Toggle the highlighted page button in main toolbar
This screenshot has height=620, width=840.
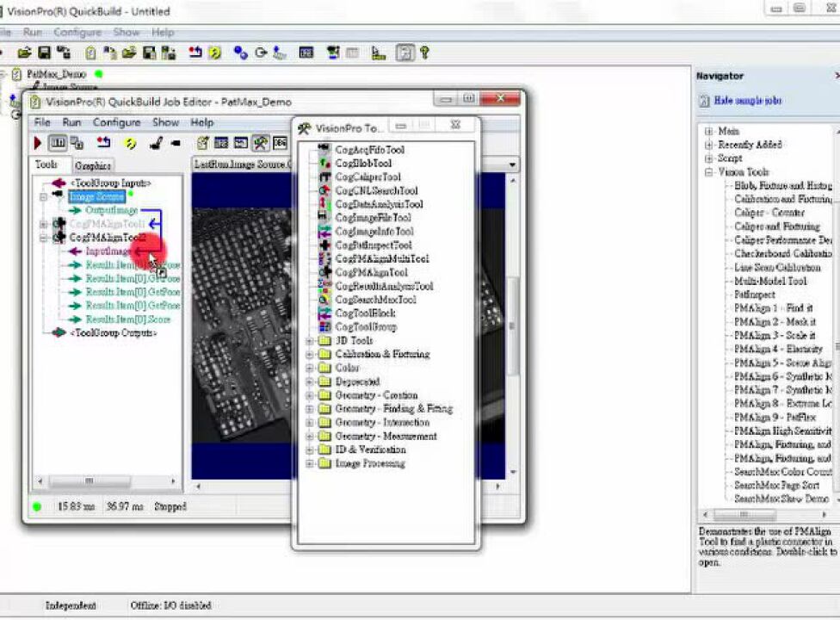pos(405,53)
